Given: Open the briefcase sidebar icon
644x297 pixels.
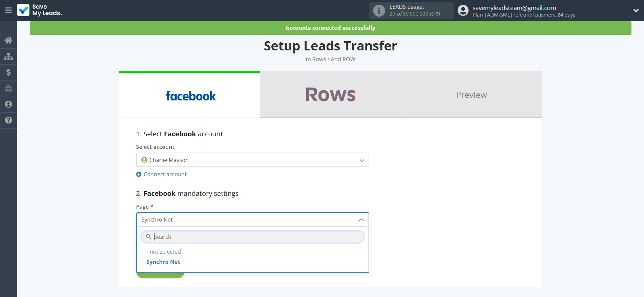Looking at the screenshot, I should [x=8, y=88].
